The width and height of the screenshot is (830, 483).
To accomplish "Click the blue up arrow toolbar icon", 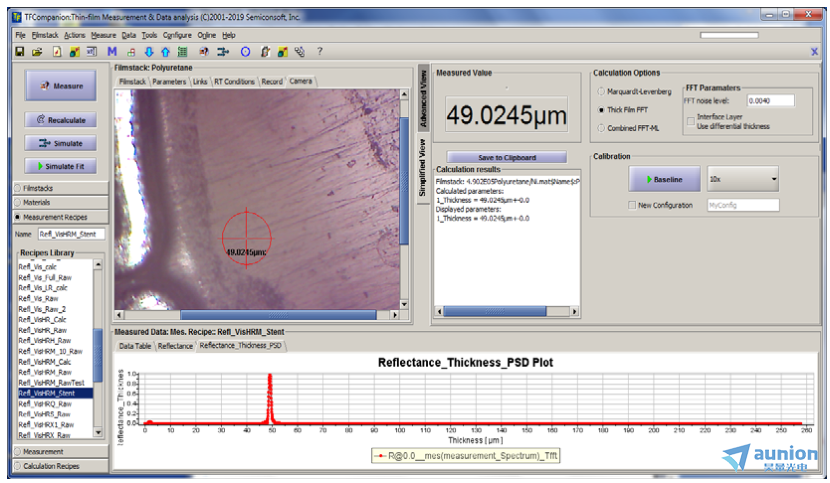I will [165, 52].
